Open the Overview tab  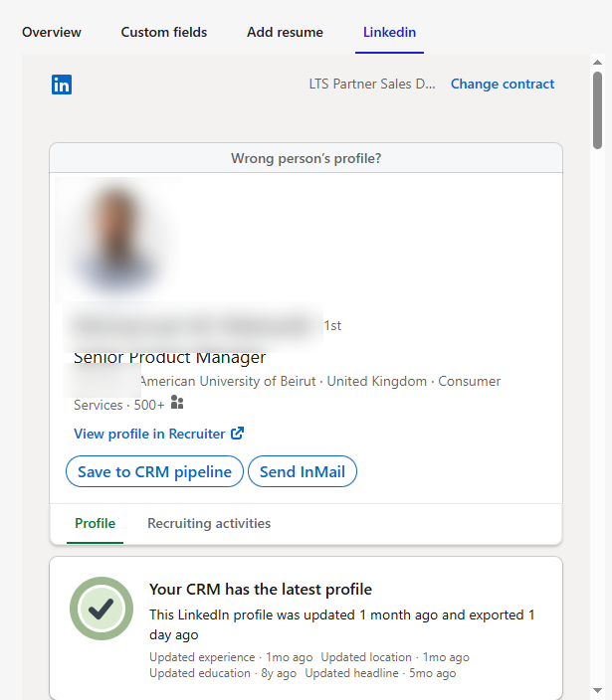(52, 32)
